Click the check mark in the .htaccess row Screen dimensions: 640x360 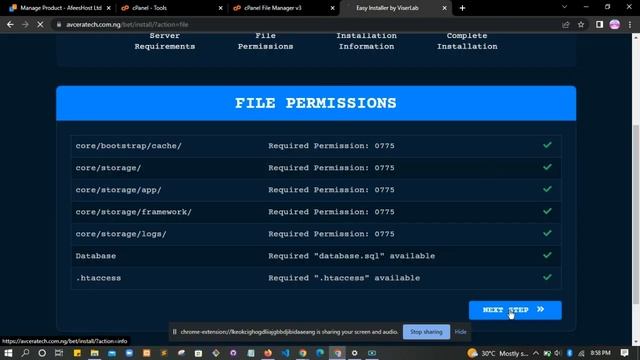[x=547, y=277]
